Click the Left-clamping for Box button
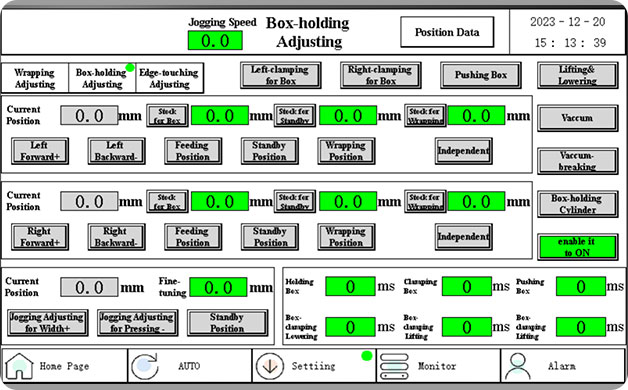This screenshot has height=390, width=628. [280, 75]
